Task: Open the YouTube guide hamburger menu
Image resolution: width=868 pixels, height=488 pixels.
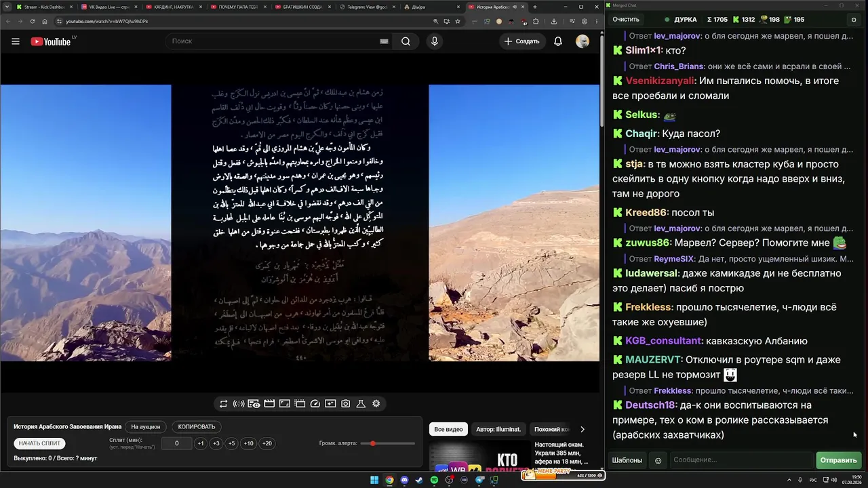Action: point(16,41)
